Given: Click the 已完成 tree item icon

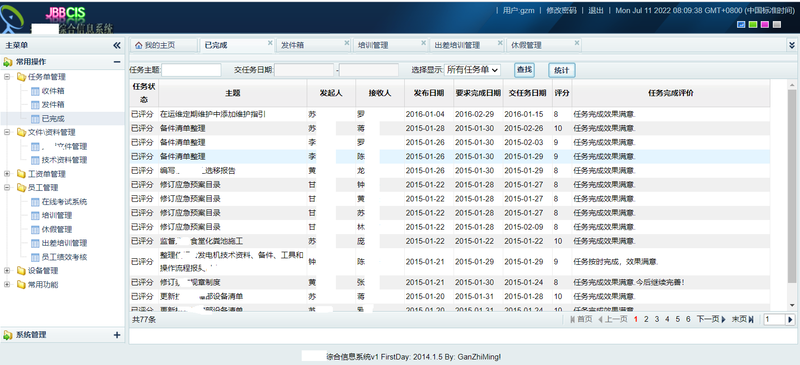Looking at the screenshot, I should click(x=35, y=119).
